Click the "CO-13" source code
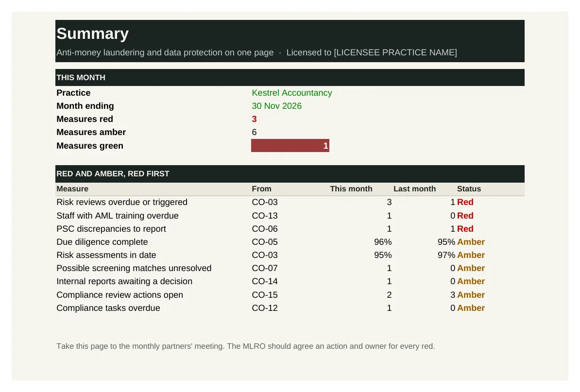 pos(265,216)
